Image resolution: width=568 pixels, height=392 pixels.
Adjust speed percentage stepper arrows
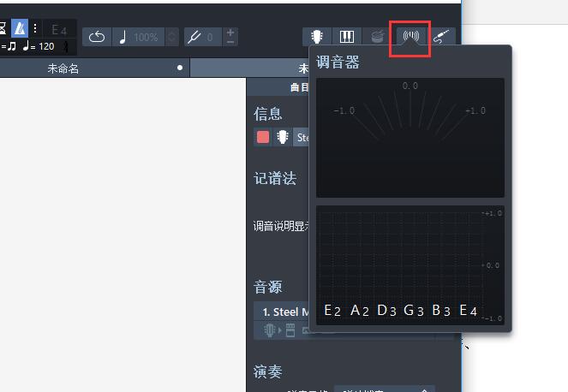172,37
